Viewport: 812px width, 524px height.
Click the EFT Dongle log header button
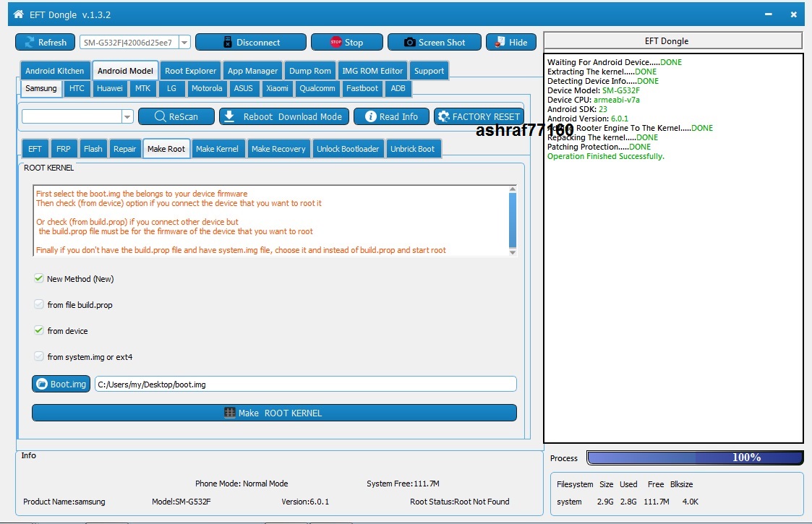[x=672, y=41]
